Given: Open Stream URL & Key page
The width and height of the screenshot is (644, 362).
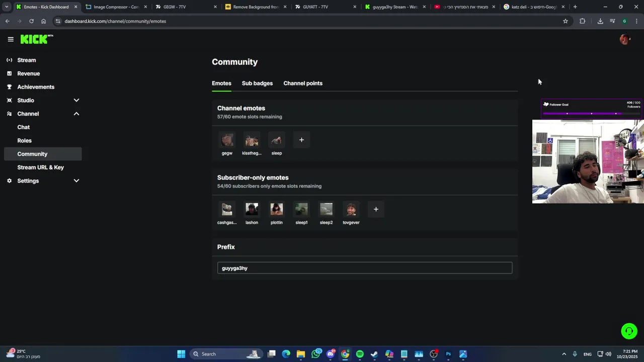Looking at the screenshot, I should (x=41, y=167).
